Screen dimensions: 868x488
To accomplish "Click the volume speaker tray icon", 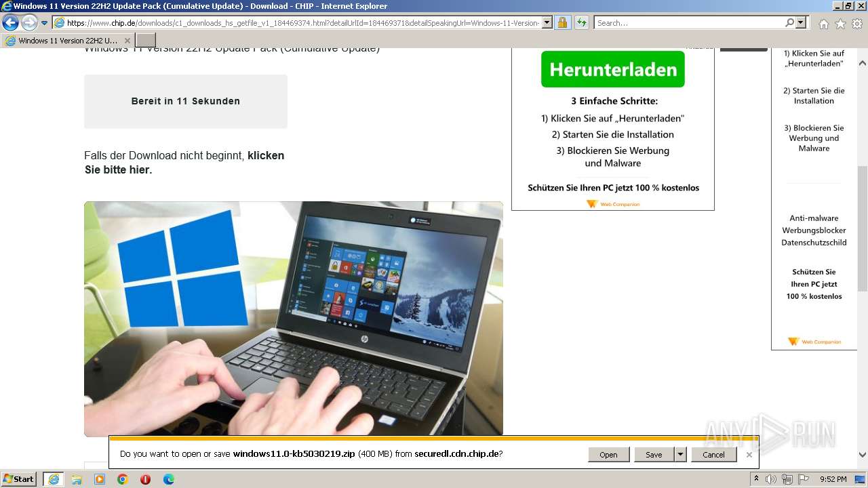I will [771, 479].
